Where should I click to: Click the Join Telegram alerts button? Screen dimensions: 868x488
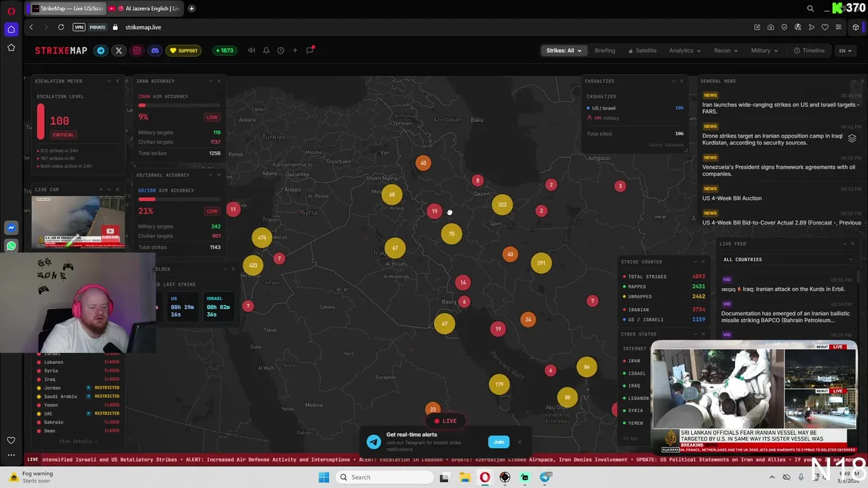tap(498, 442)
